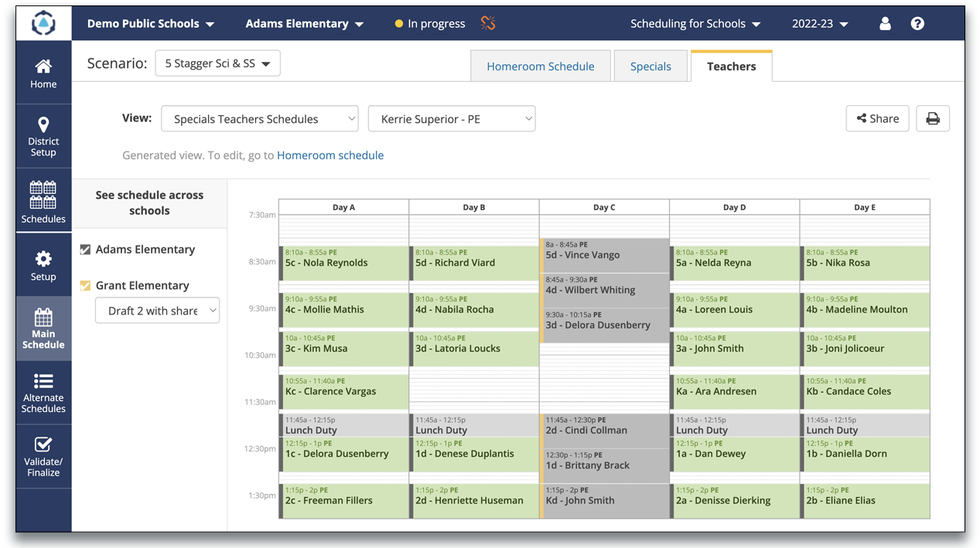This screenshot has width=980, height=548.
Task: Open the Specials Teachers Schedules view dropdown
Action: [x=260, y=119]
